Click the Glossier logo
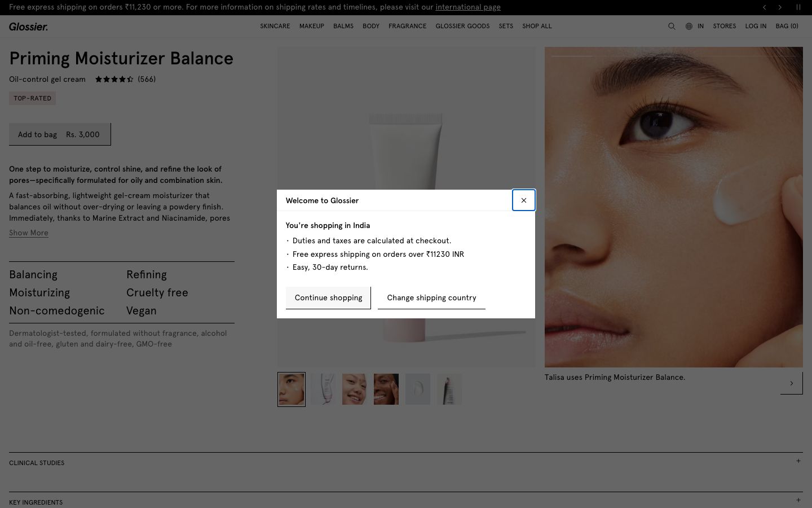Image resolution: width=812 pixels, height=508 pixels. [x=28, y=27]
